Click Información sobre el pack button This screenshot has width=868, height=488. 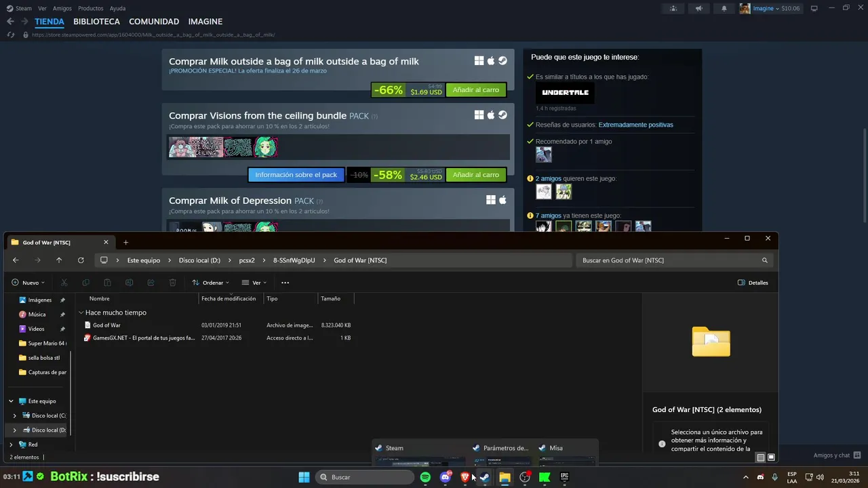click(x=296, y=175)
